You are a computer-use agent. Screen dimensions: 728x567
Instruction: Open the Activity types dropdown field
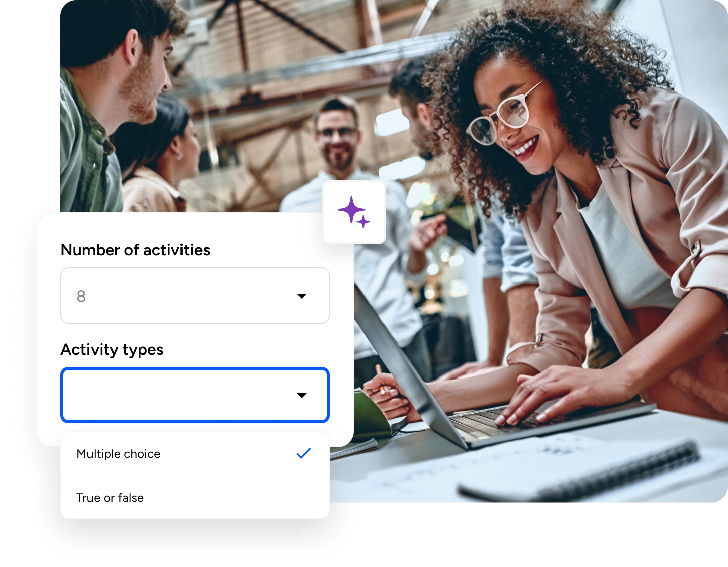195,395
